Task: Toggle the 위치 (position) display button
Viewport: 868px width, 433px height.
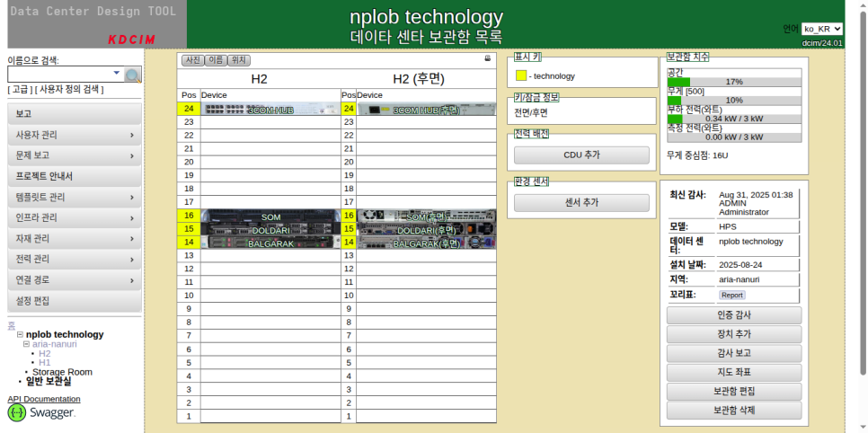Action: (238, 60)
